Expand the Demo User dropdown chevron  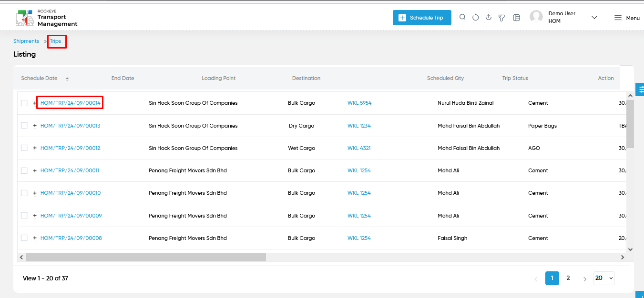click(594, 18)
